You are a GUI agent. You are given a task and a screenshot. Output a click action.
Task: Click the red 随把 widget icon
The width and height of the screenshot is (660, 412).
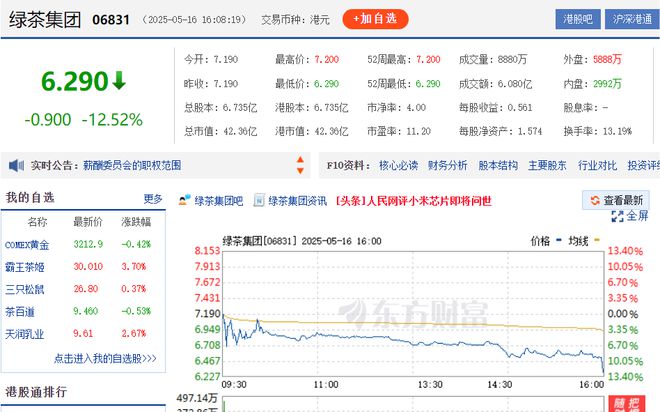pyautogui.click(x=626, y=404)
